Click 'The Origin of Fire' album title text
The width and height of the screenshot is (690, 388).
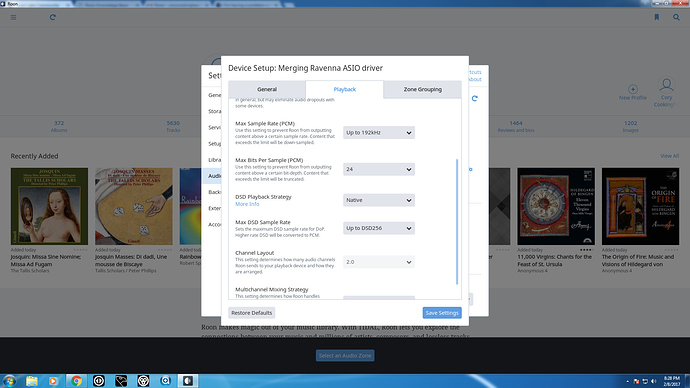tap(638, 260)
